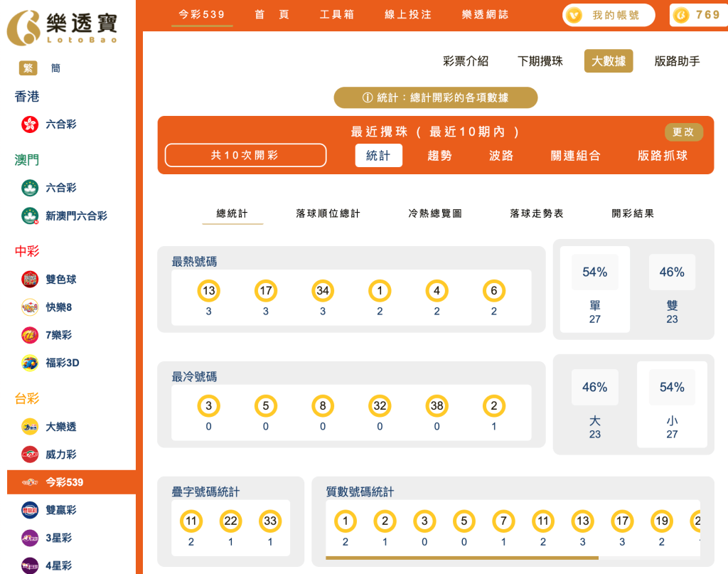This screenshot has height=574, width=728.
Task: Open the 中彩 sidebar section
Action: point(26,251)
